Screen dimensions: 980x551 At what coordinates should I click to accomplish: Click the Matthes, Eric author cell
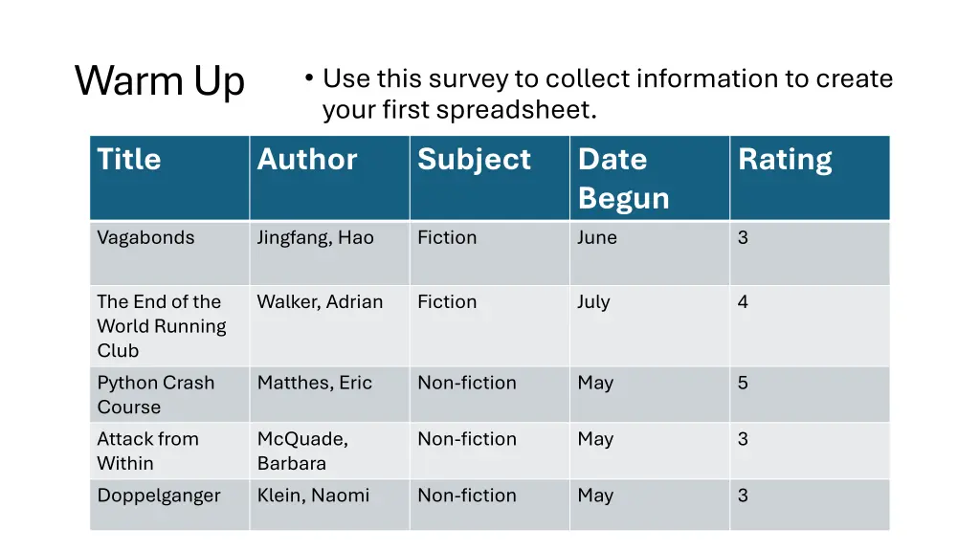click(329, 395)
